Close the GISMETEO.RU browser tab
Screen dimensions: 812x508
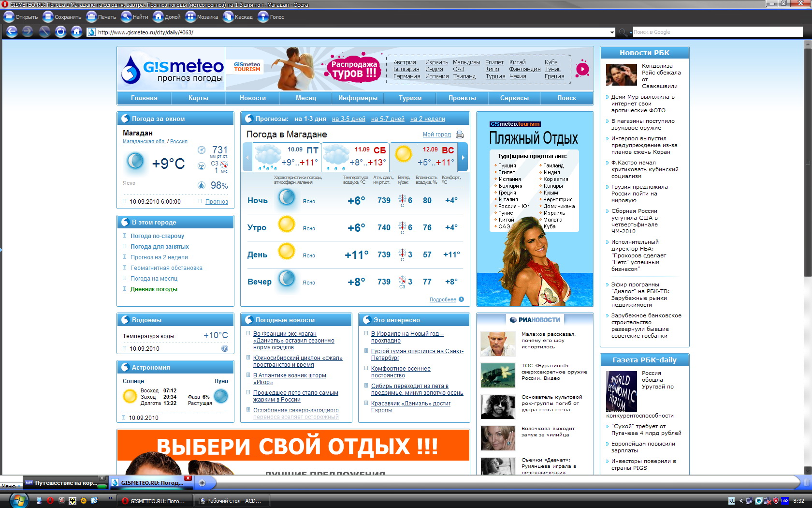click(x=188, y=478)
